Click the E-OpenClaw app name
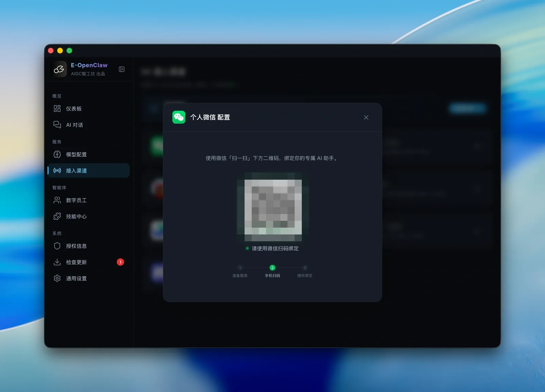Viewport: 545px width, 392px height. click(89, 65)
